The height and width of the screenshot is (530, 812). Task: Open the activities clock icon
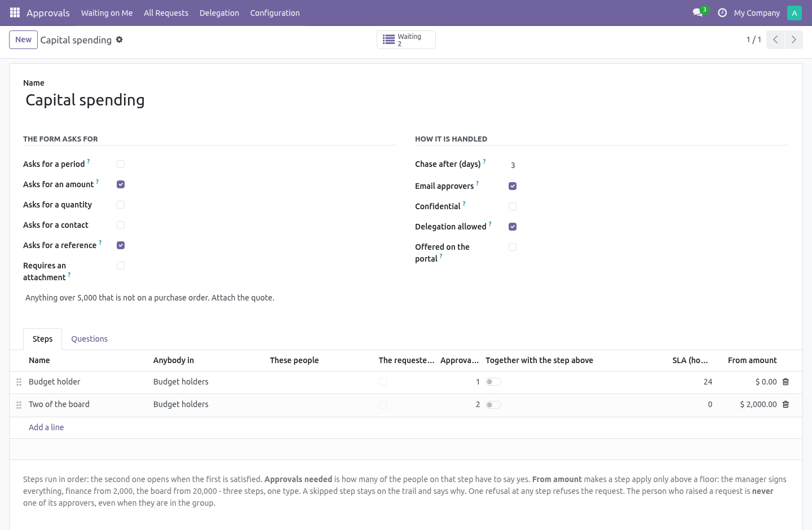tap(722, 12)
